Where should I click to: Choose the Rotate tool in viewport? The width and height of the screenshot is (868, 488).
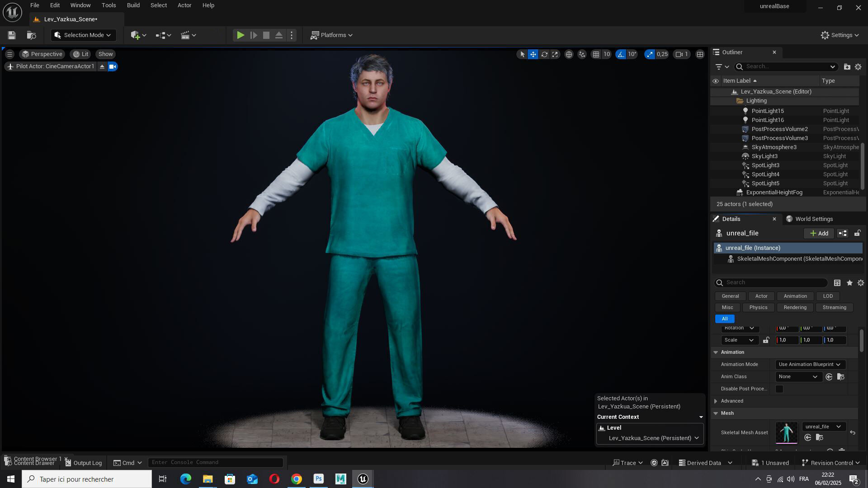(x=544, y=54)
